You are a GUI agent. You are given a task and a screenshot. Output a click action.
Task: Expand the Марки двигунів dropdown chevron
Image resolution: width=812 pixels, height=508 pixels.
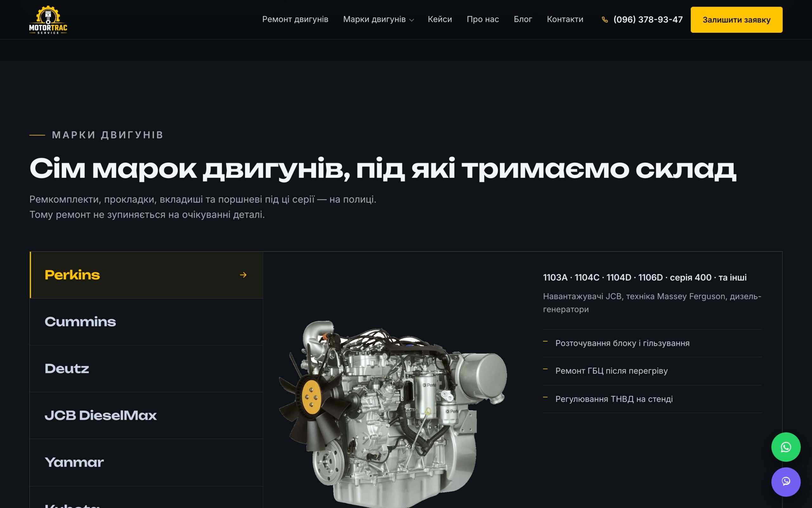tap(412, 20)
